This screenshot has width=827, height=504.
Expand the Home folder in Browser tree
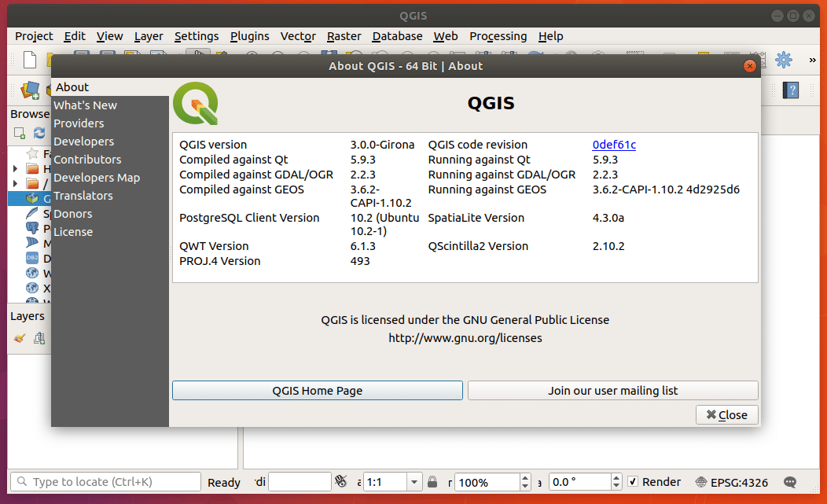15,169
